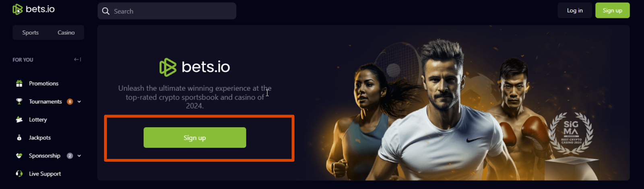
Task: Expand the Tournaments submenu chevron
Action: (x=79, y=102)
